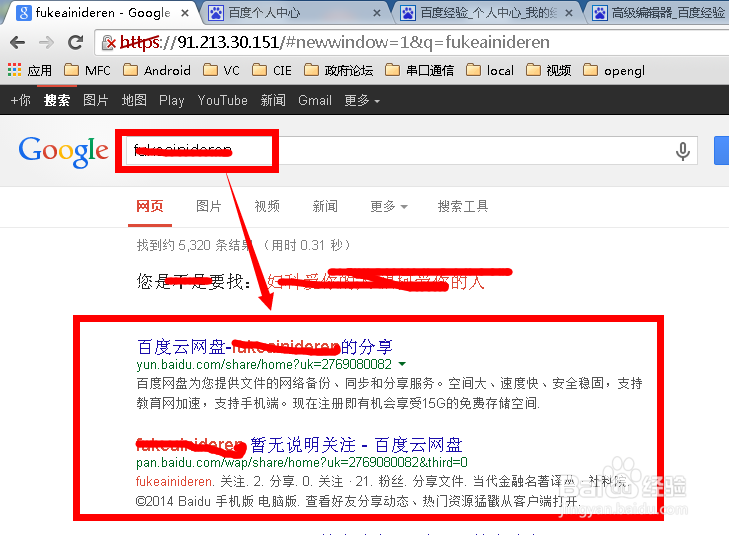Close the fukeainideren Google tab
The height and width of the screenshot is (535, 729).
point(185,13)
